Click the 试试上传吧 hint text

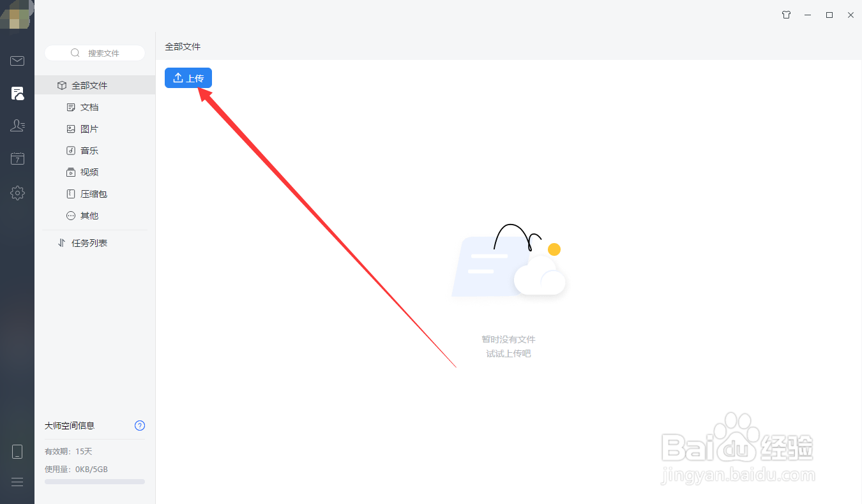coord(508,353)
